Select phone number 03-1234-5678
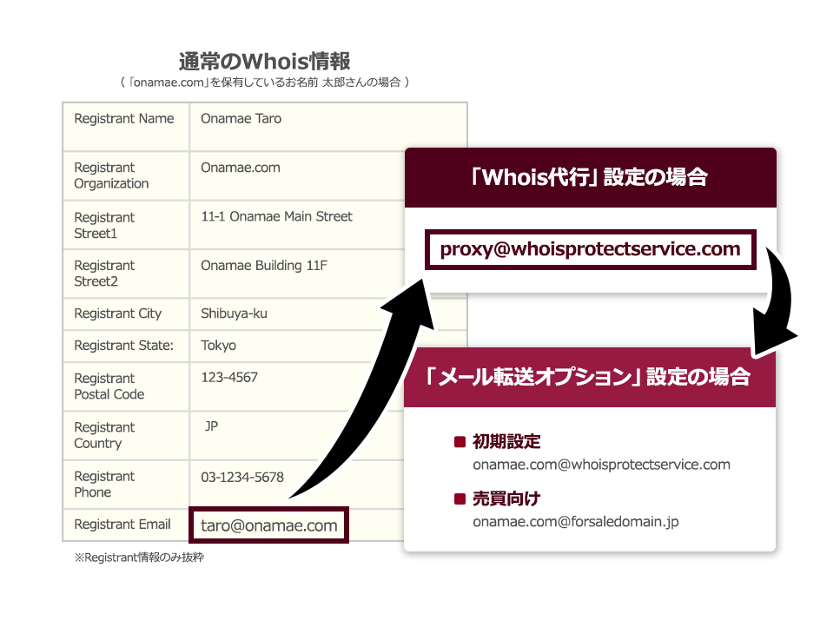 coord(242,477)
